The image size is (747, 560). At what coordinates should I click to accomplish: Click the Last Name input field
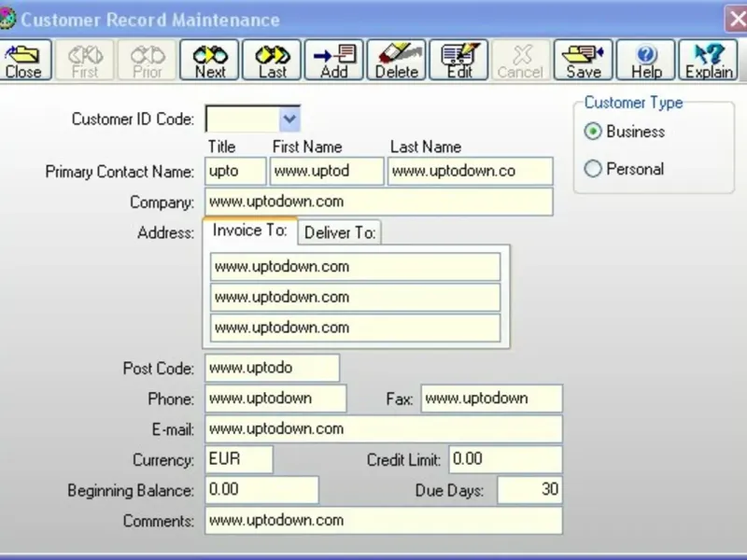click(x=471, y=171)
